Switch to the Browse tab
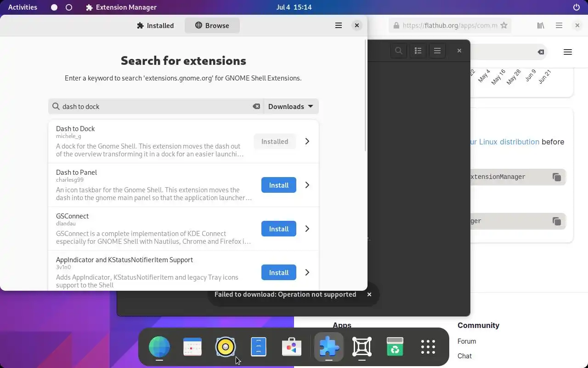 [212, 26]
